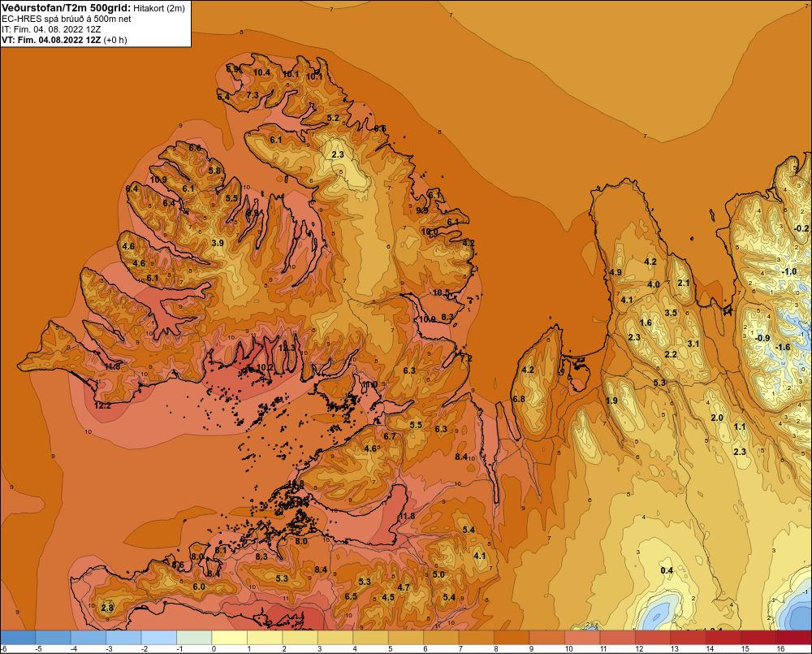
Task: Click the 2.1 temperature label
Action: tap(684, 283)
